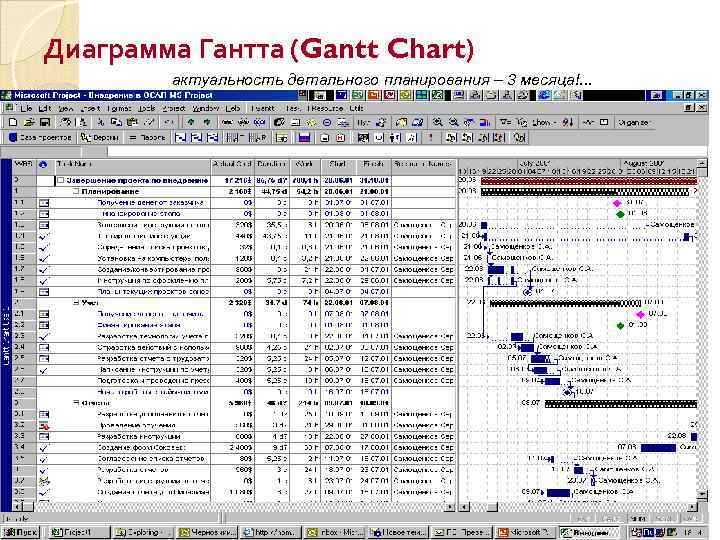Viewport: 720px width, 540px height.
Task: Switch to the Inbox Microsoft taskbar window
Action: [335, 532]
